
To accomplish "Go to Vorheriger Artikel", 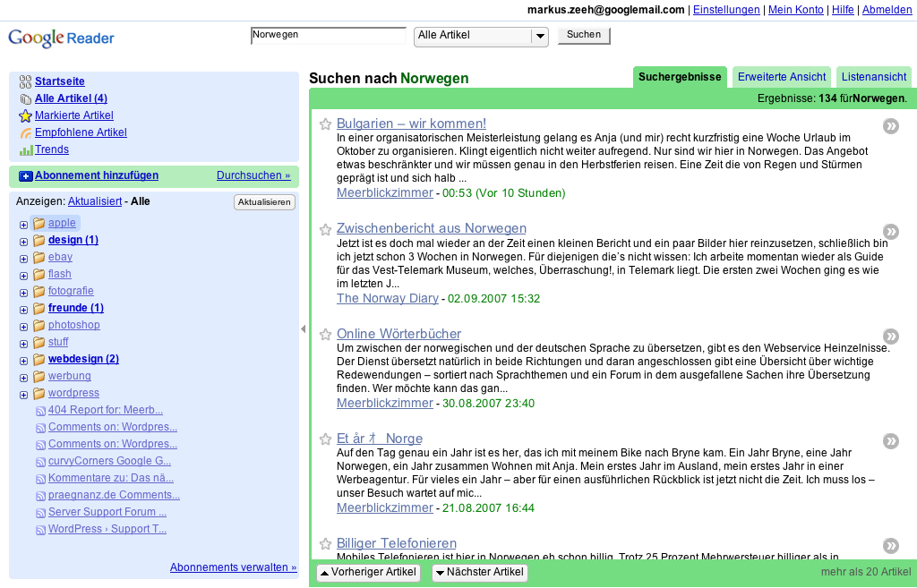I will (x=368, y=572).
